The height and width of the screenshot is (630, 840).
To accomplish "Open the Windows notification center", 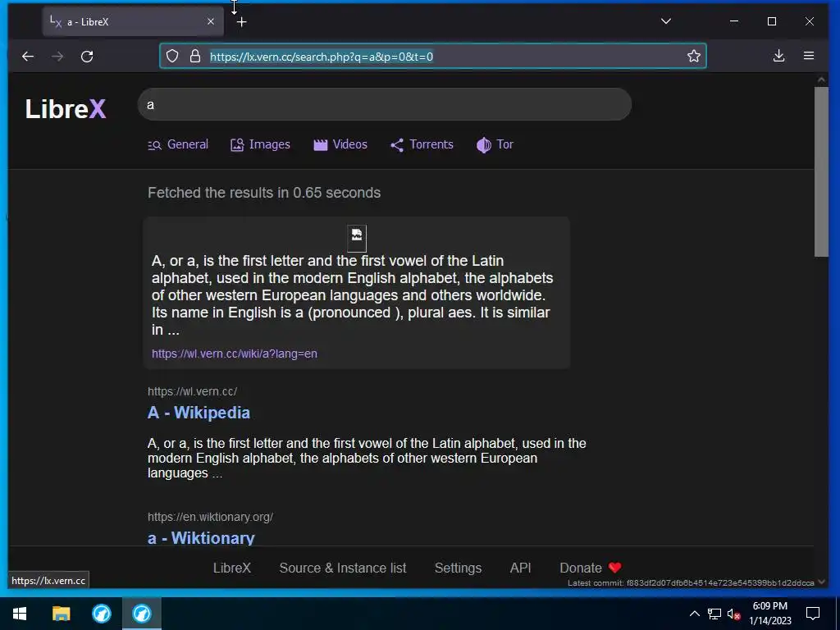I will point(813,614).
